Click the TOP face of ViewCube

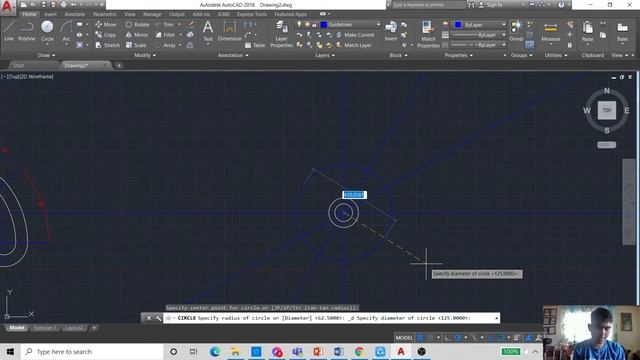[x=607, y=110]
